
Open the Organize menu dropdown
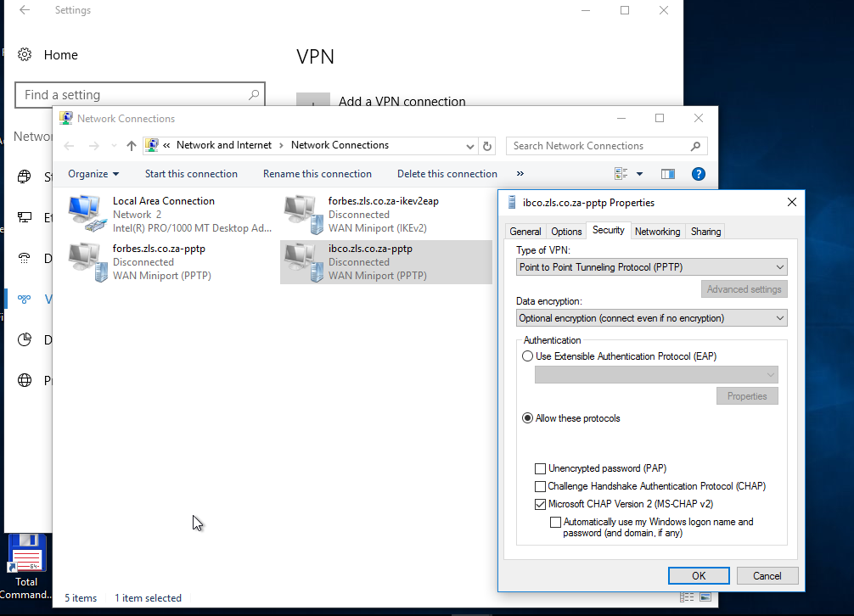point(93,174)
